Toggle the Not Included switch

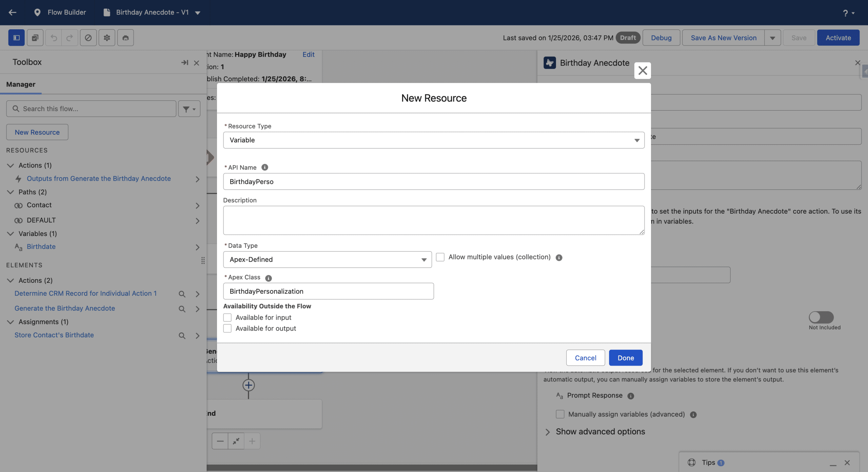821,317
